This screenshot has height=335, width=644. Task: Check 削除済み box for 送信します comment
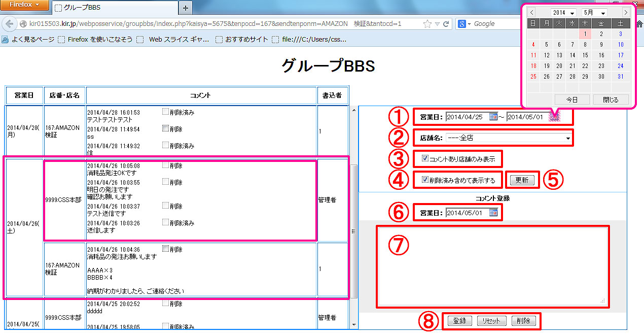[x=165, y=222]
